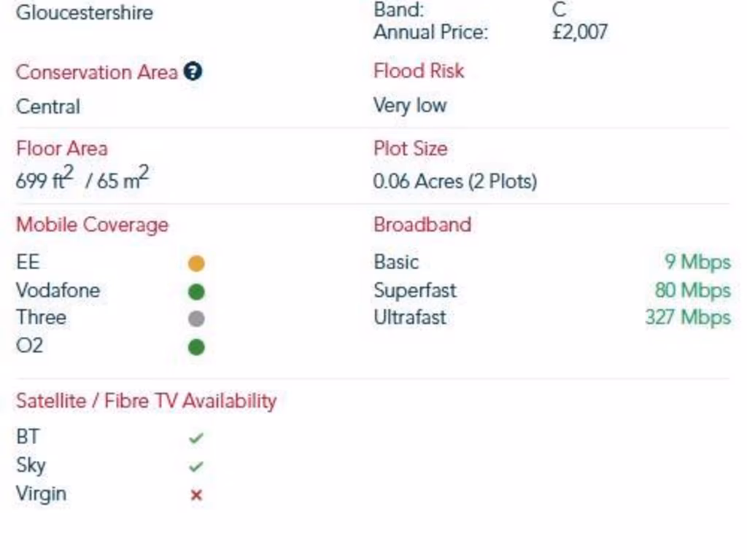The image size is (747, 560).
Task: Click the red Virgin unavailable cross
Action: pos(196,495)
